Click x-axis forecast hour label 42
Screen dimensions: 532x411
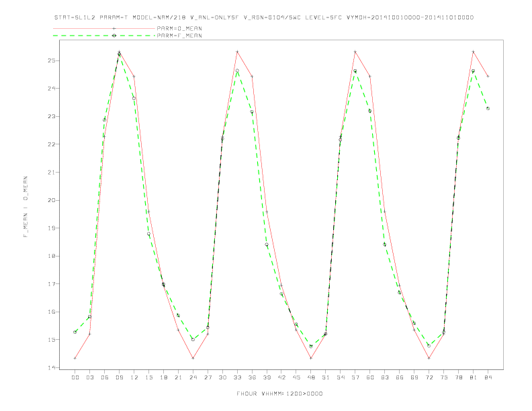(x=281, y=377)
